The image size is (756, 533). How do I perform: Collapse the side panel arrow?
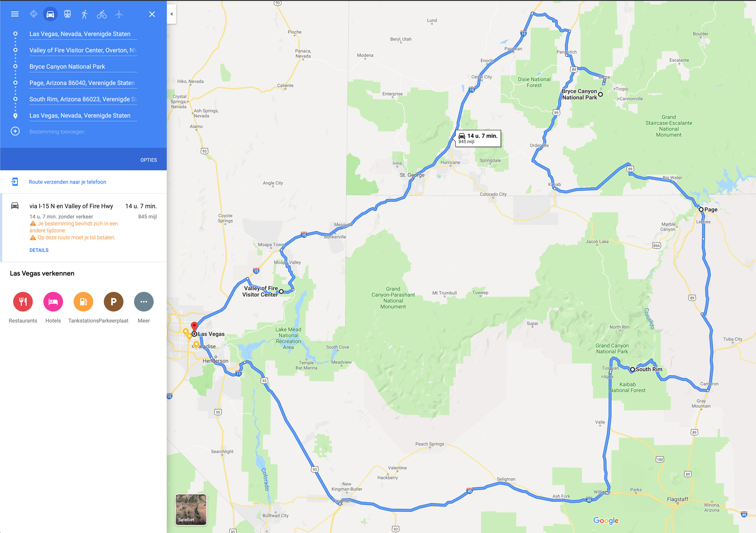point(172,14)
